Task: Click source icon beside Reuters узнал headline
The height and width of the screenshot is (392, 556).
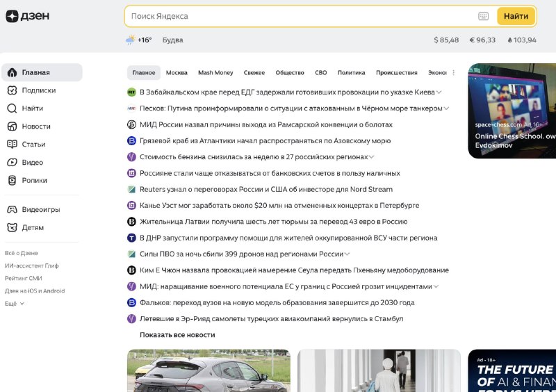Action: point(131,190)
